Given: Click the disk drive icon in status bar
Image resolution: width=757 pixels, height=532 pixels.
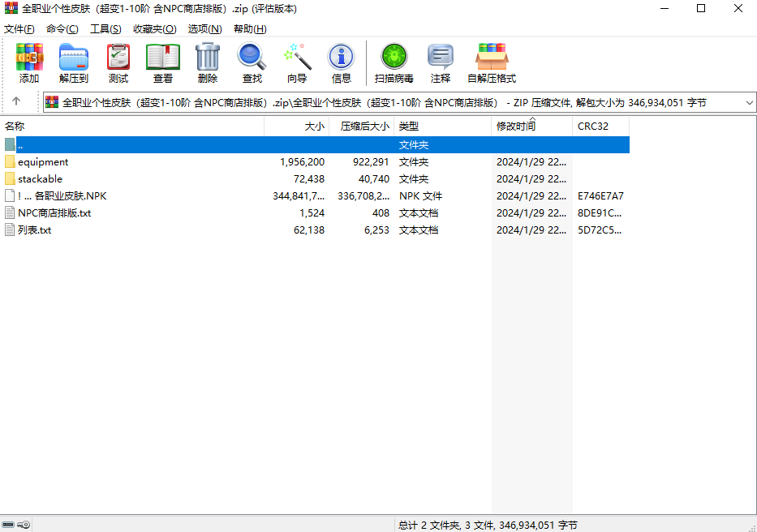Looking at the screenshot, I should point(8,525).
